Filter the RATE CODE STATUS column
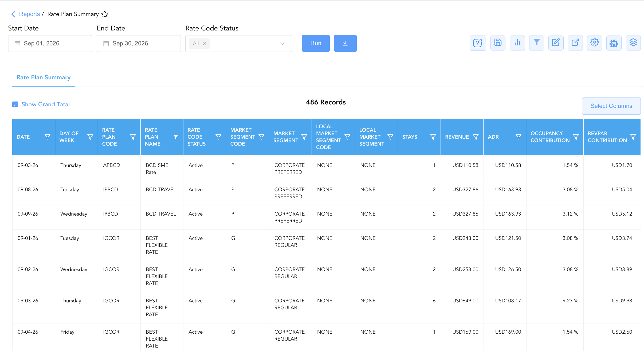The image size is (644, 351). pos(218,137)
